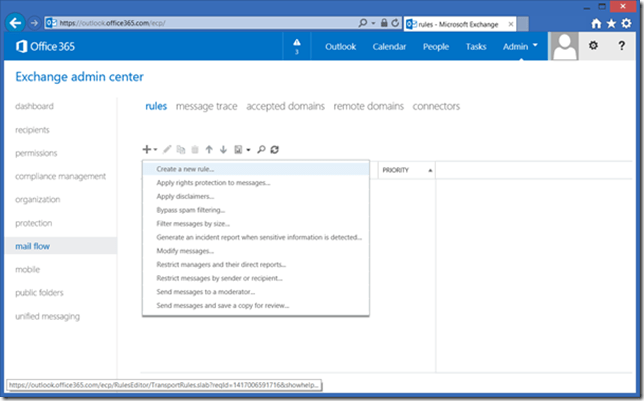Go back with the browser back button
The height and width of the screenshot is (401, 644).
(16, 21)
